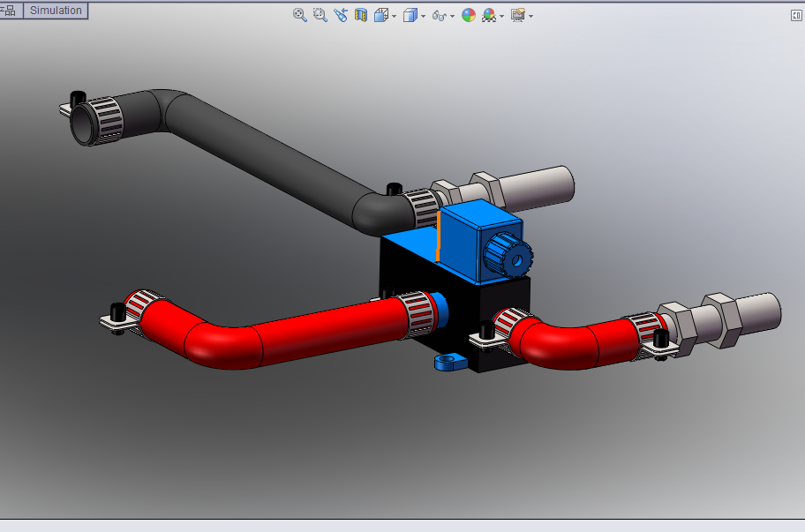Open the Hide/Show Items dropdown arrow
Image resolution: width=805 pixels, height=532 pixels.
(x=452, y=17)
